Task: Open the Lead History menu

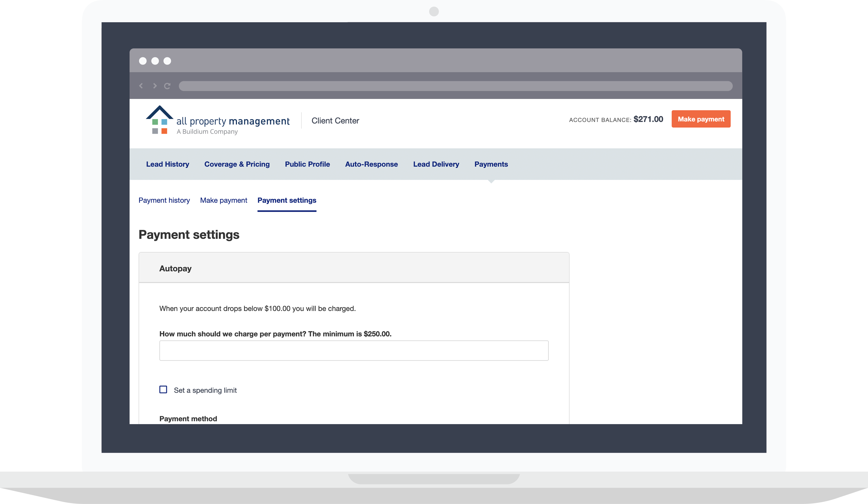Action: pos(167,164)
